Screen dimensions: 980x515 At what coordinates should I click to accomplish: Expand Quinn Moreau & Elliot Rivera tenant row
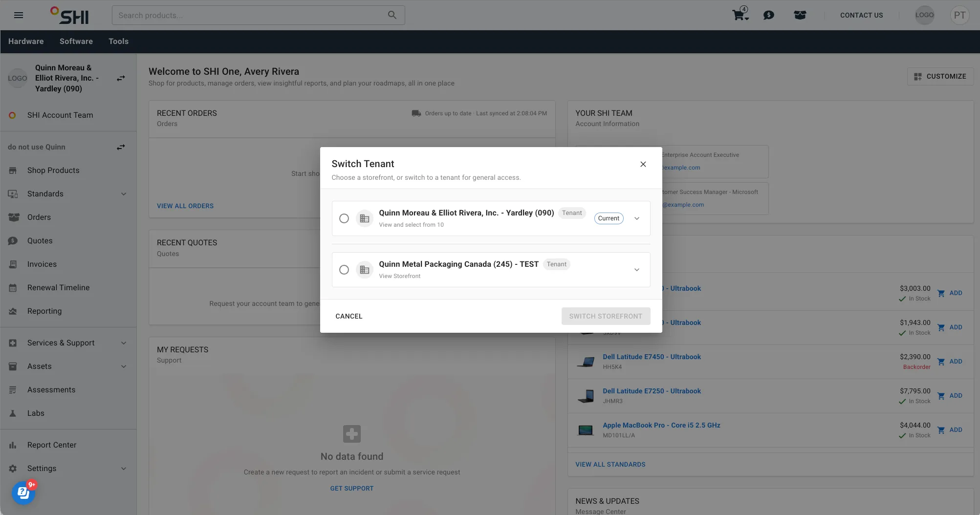click(637, 218)
